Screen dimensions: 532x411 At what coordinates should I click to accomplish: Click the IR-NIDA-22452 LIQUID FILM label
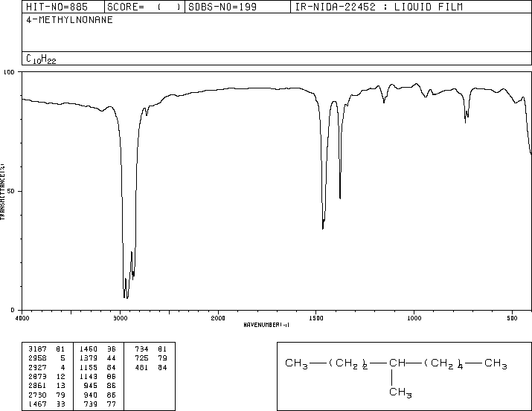click(x=379, y=7)
